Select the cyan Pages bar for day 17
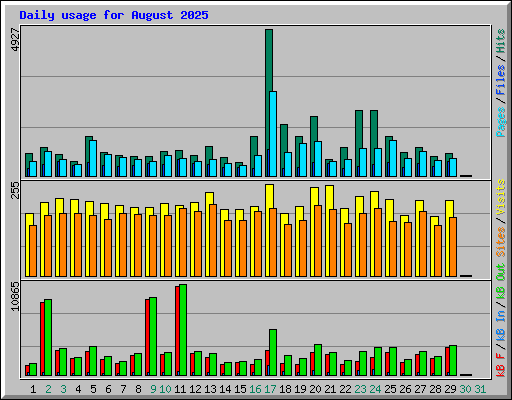Viewport: 512px width, 400px height. (x=273, y=134)
